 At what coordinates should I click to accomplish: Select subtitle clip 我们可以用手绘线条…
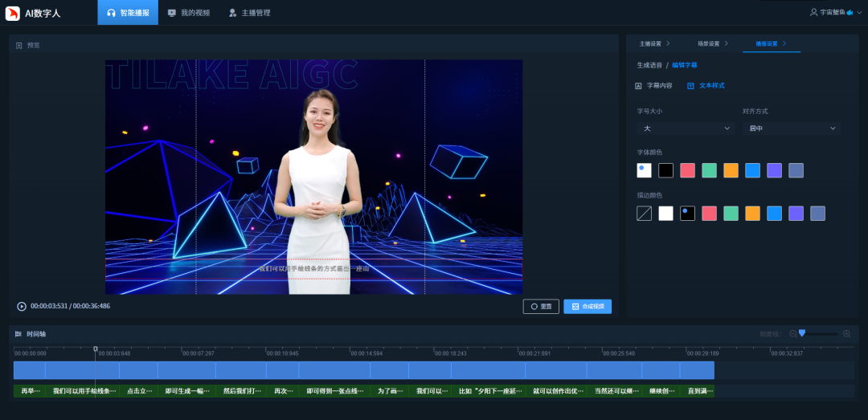tap(83, 391)
